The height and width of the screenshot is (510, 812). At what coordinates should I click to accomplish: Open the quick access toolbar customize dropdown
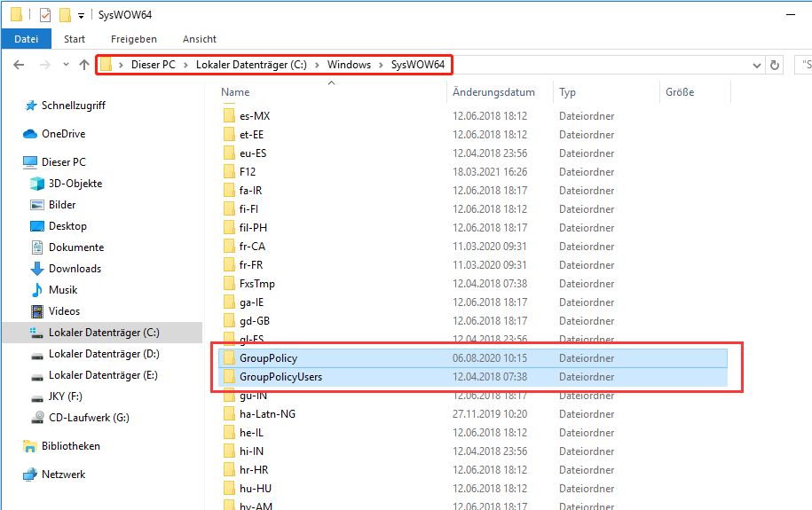81,16
